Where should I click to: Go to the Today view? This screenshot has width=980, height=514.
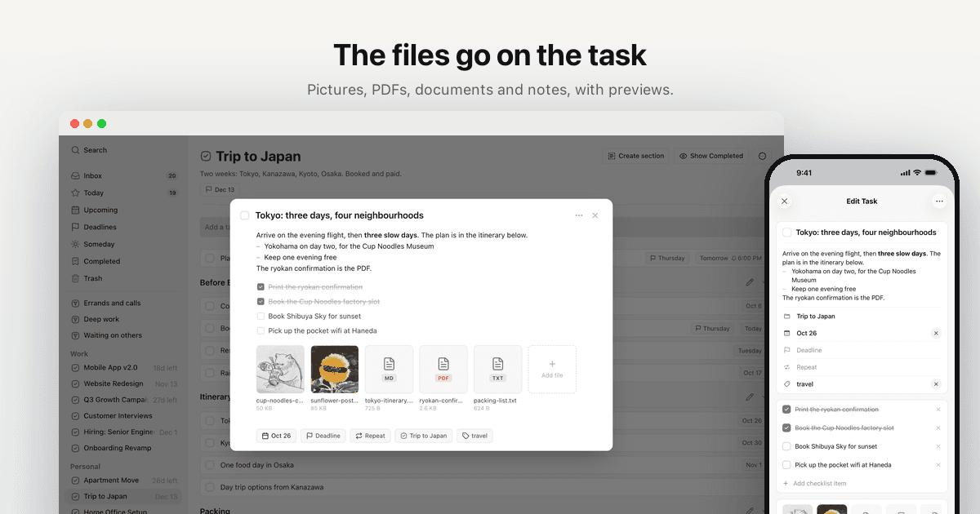[x=124, y=193]
